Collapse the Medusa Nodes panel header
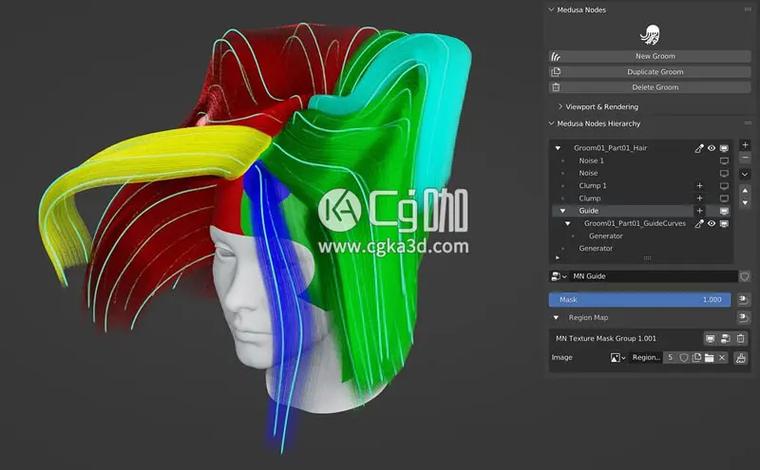Screen dimensions: 760x470 [x=551, y=10]
